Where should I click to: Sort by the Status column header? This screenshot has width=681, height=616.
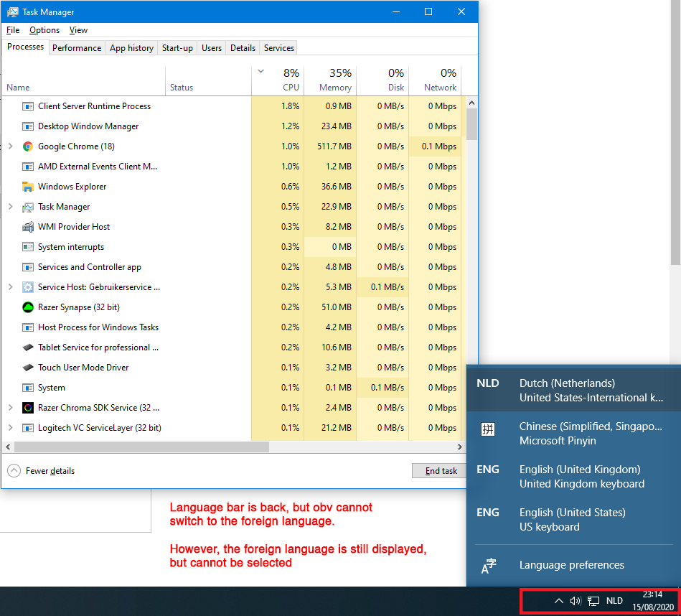[x=209, y=81]
